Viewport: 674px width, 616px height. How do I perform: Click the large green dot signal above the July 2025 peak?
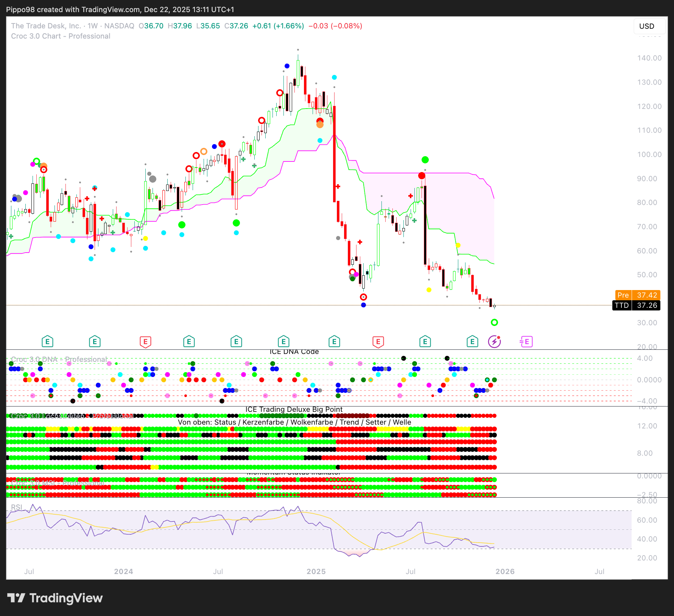pos(425,160)
